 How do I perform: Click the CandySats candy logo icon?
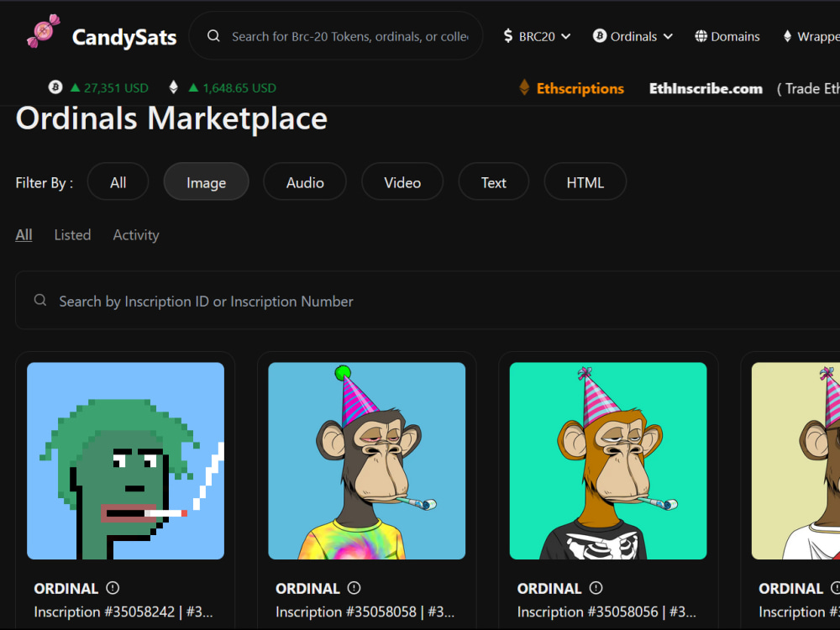point(44,32)
